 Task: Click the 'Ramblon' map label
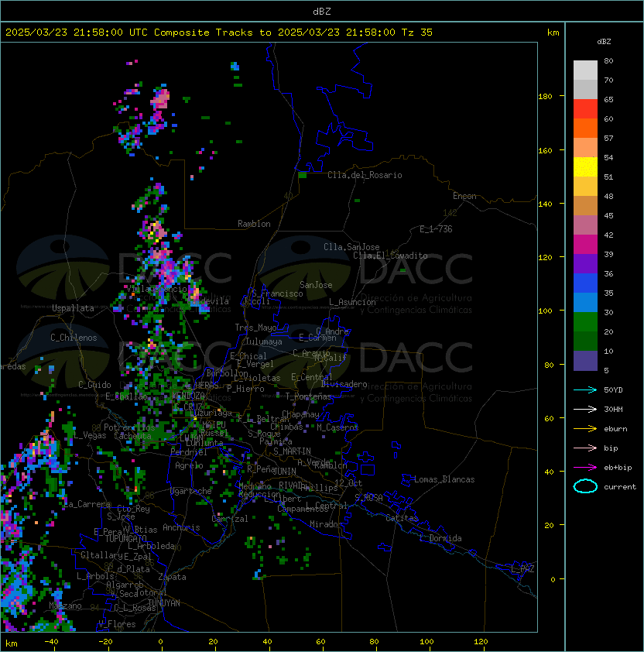[x=254, y=224]
